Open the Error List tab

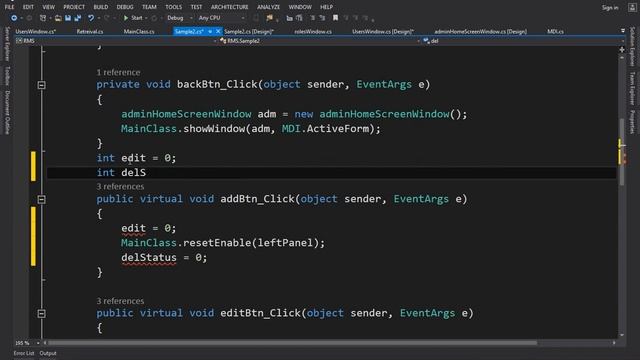click(24, 353)
